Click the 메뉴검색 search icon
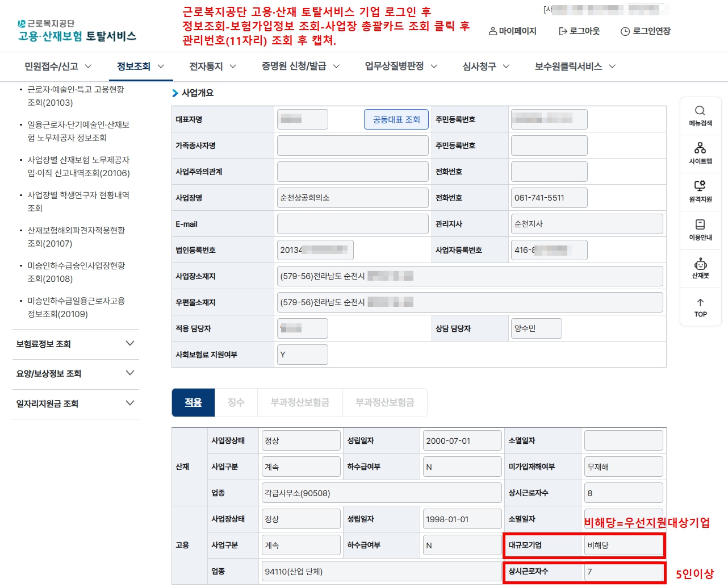Screen dimensions: 728x587 coord(700,115)
